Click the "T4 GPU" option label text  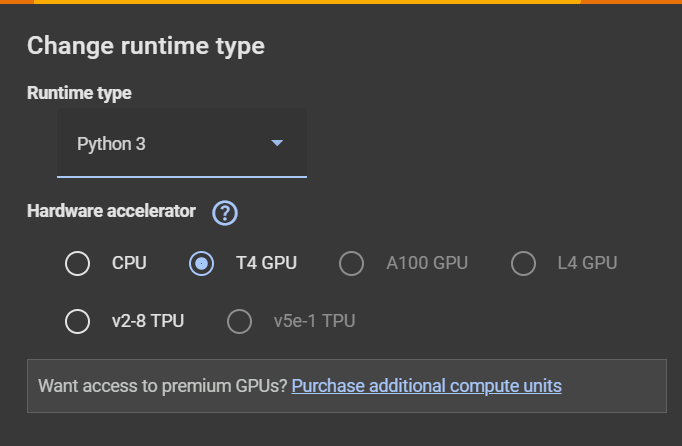pos(266,264)
